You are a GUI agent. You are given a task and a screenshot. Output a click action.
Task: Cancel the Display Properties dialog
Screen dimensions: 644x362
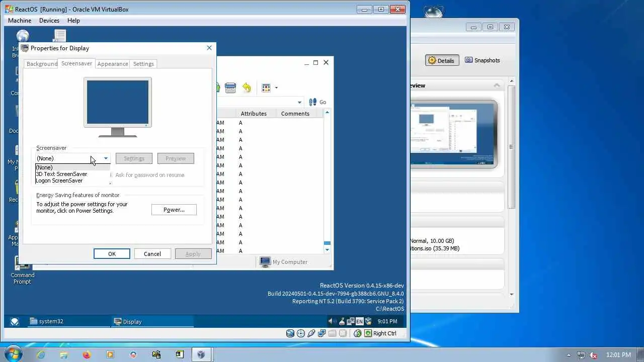[x=152, y=254]
